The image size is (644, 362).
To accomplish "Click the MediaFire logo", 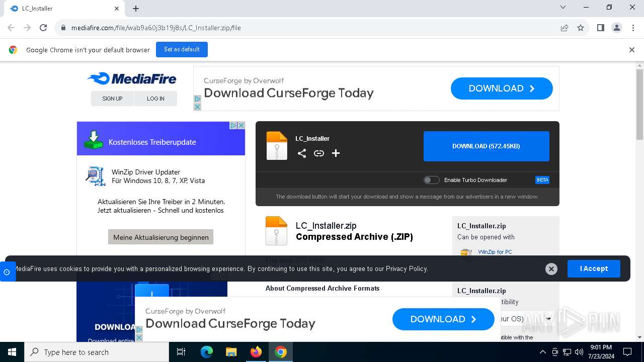I will (132, 79).
